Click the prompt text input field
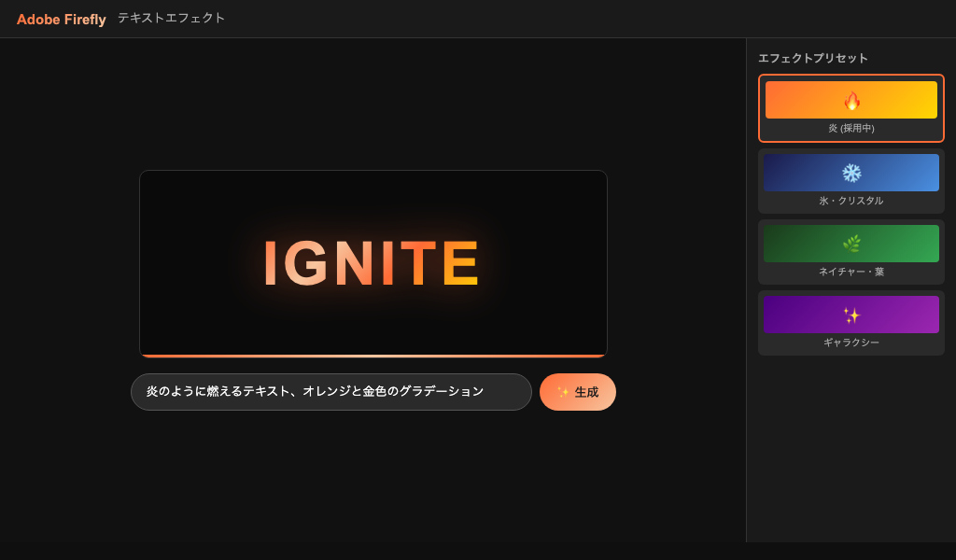Screen dimensions: 956x560 coord(331,392)
